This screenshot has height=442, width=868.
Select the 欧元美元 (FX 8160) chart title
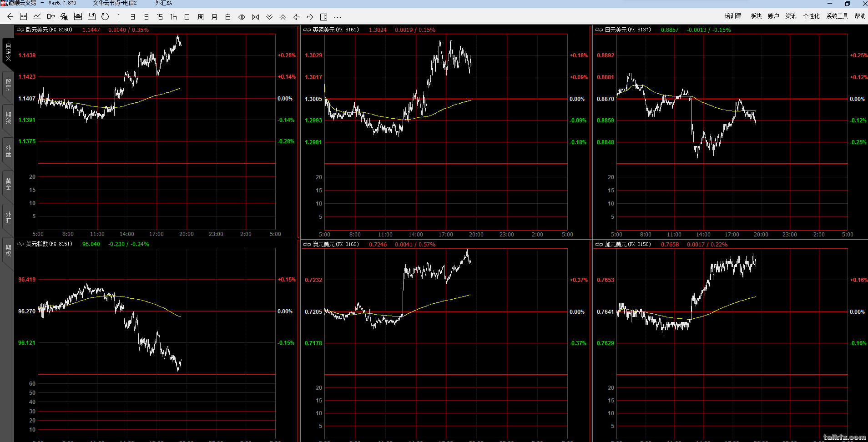49,30
